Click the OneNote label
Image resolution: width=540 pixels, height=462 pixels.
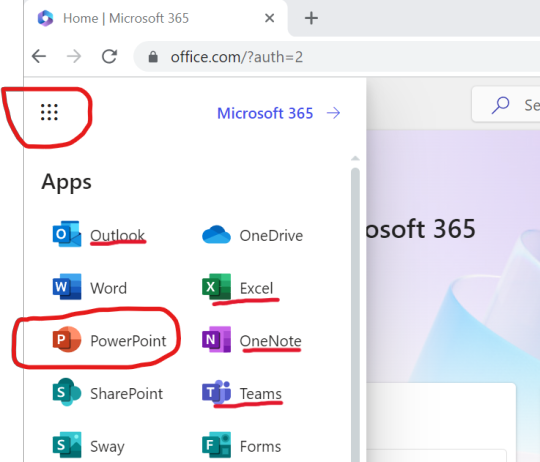pyautogui.click(x=271, y=341)
